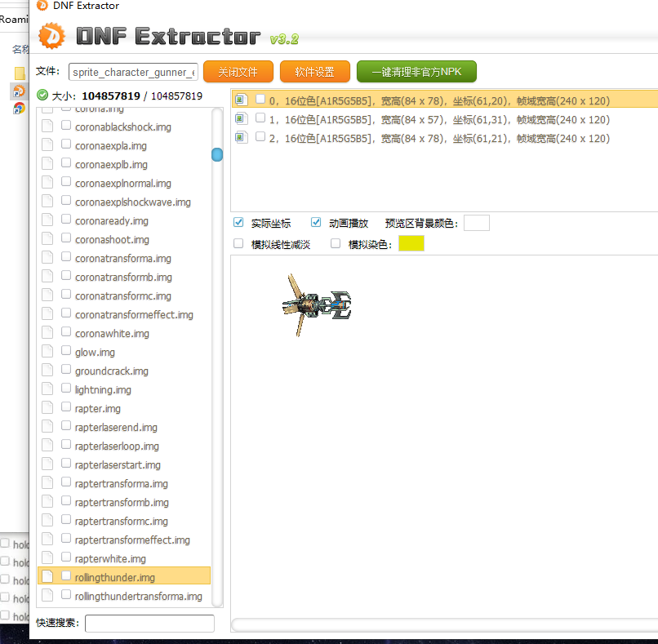Click 一键清理非官方NPK green button
The width and height of the screenshot is (658, 644).
pyautogui.click(x=416, y=72)
